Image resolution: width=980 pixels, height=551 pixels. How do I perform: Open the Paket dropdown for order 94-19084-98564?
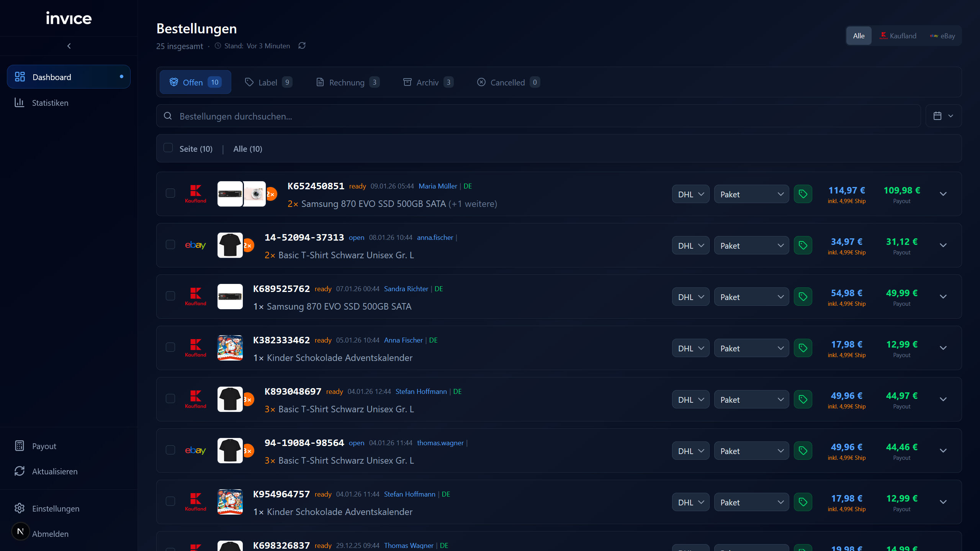pyautogui.click(x=751, y=451)
